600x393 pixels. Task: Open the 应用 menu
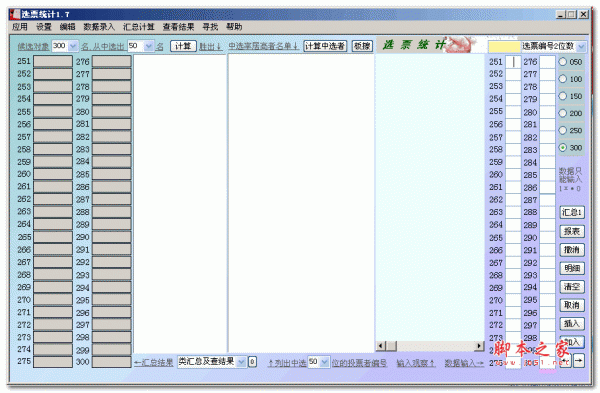coord(20,27)
